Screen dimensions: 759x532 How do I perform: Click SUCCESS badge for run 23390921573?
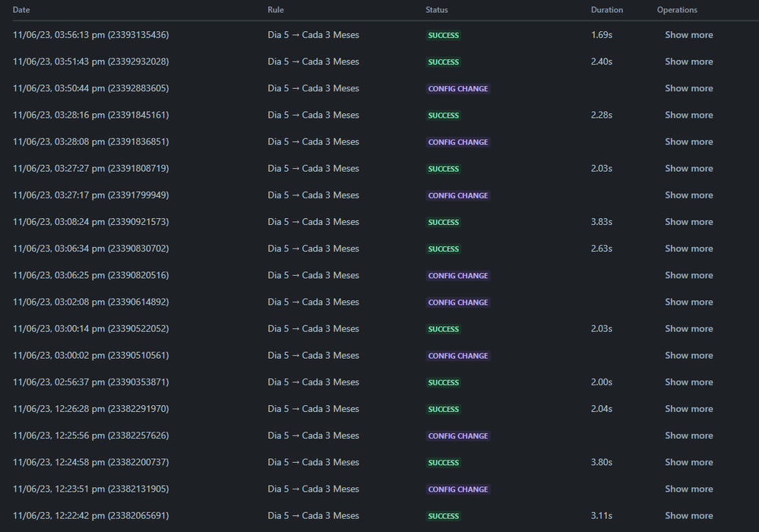(x=443, y=222)
